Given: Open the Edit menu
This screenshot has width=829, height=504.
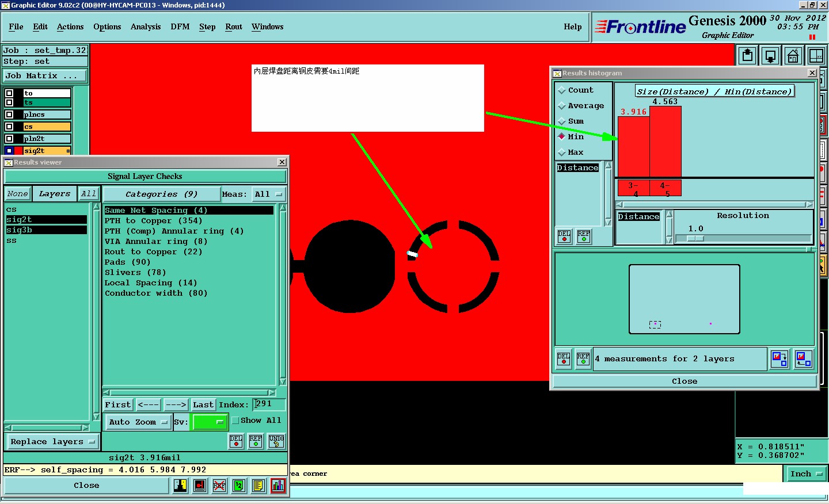Looking at the screenshot, I should (40, 27).
